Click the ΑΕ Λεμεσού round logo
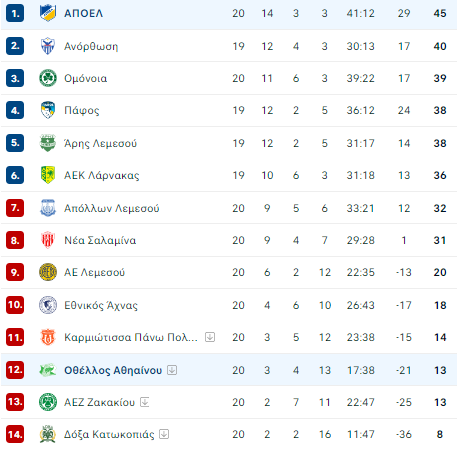457x450 pixels. [48, 272]
